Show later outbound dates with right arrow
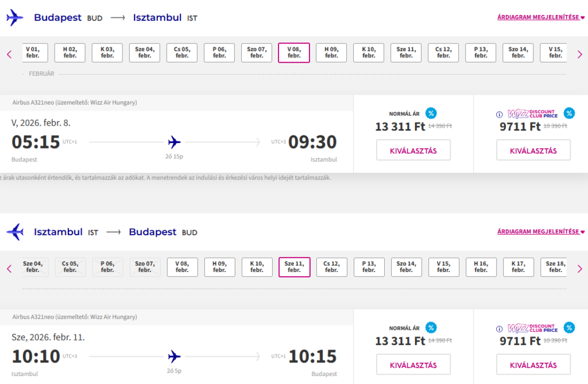The height and width of the screenshot is (384, 588). click(x=579, y=55)
